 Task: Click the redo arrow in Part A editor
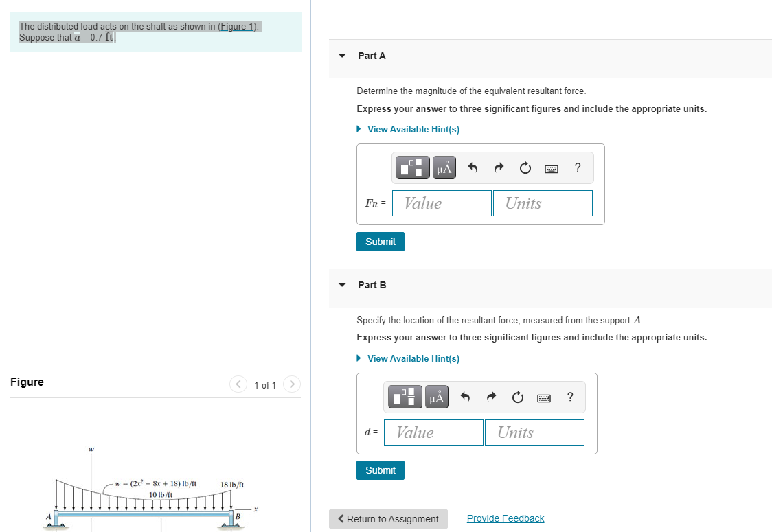(x=499, y=167)
